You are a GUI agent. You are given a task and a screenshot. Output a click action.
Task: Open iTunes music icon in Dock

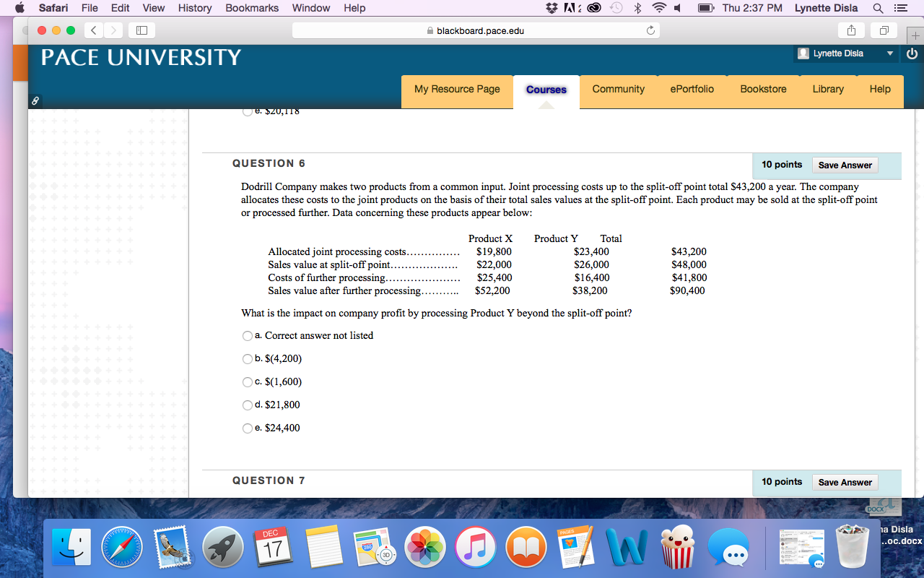point(476,547)
